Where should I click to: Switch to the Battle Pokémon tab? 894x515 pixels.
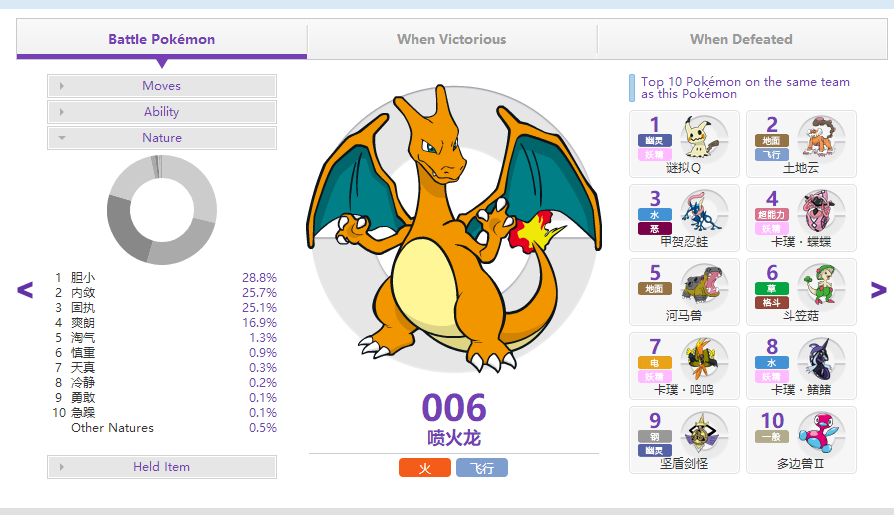(162, 39)
